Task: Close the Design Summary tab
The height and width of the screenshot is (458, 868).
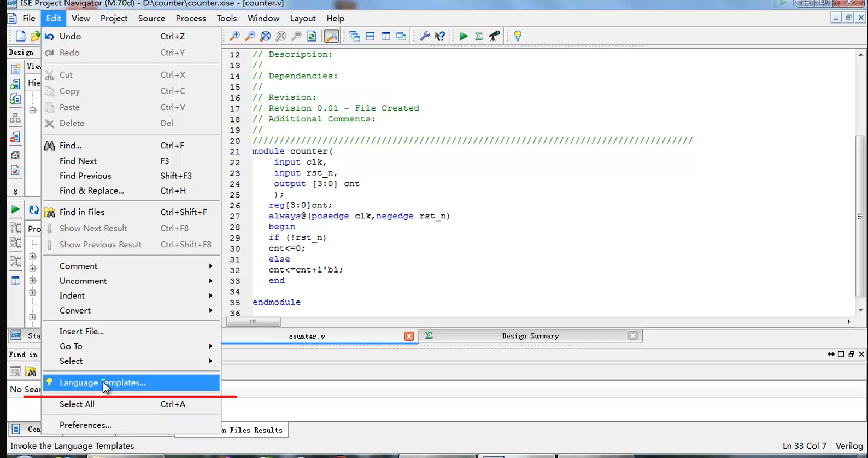Action: pos(633,335)
